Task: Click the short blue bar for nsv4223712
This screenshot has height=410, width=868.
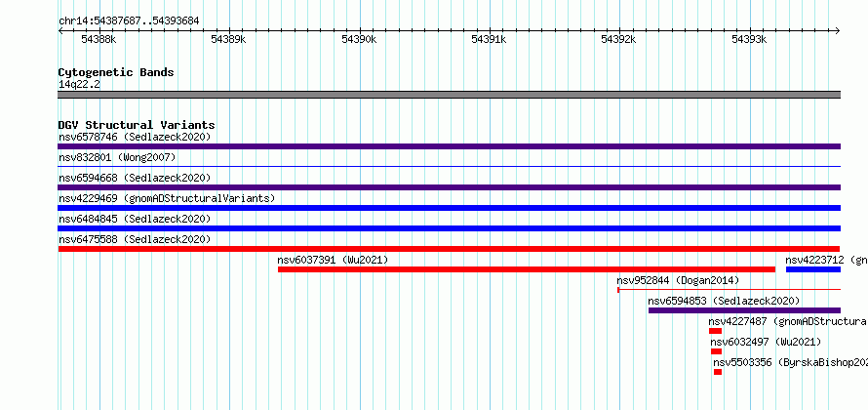Action: click(x=813, y=269)
